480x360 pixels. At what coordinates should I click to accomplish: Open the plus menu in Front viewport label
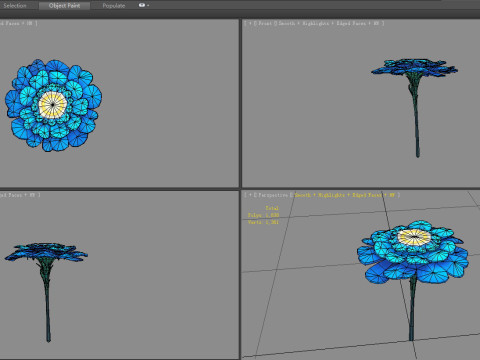coord(250,23)
